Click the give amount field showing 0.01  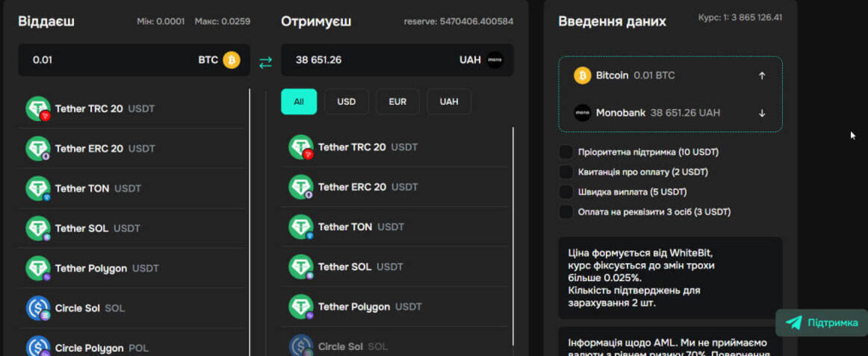[102, 60]
